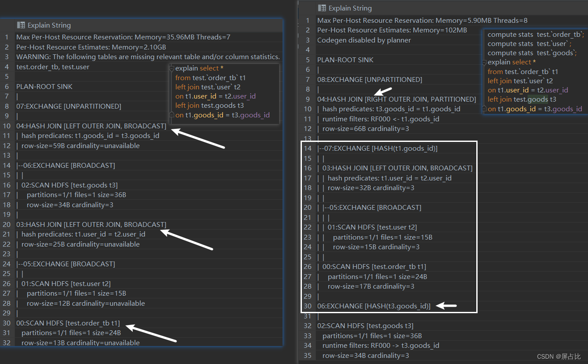Select the WARNING missing statistics row
Image resolution: width=588 pixels, height=364 pixels.
point(149,57)
